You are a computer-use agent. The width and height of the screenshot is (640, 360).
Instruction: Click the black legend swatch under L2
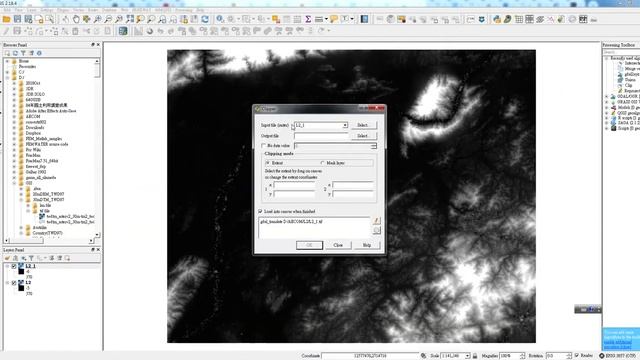21,288
